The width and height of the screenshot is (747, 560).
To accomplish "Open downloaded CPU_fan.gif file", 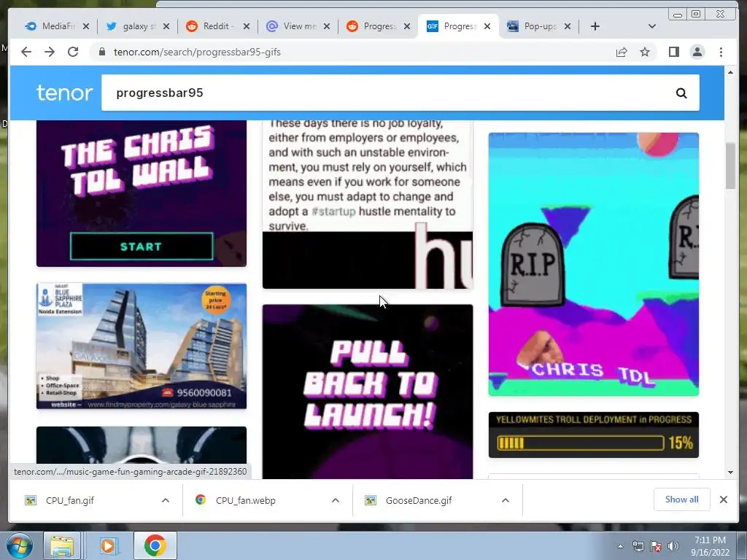I will point(69,500).
